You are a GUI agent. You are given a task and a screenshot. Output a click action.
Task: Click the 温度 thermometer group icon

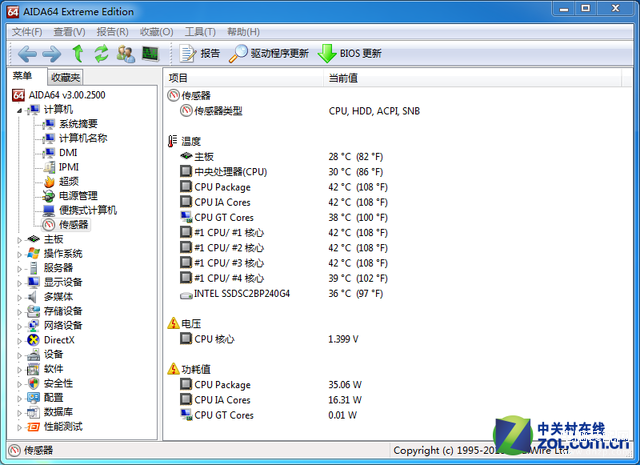(173, 141)
